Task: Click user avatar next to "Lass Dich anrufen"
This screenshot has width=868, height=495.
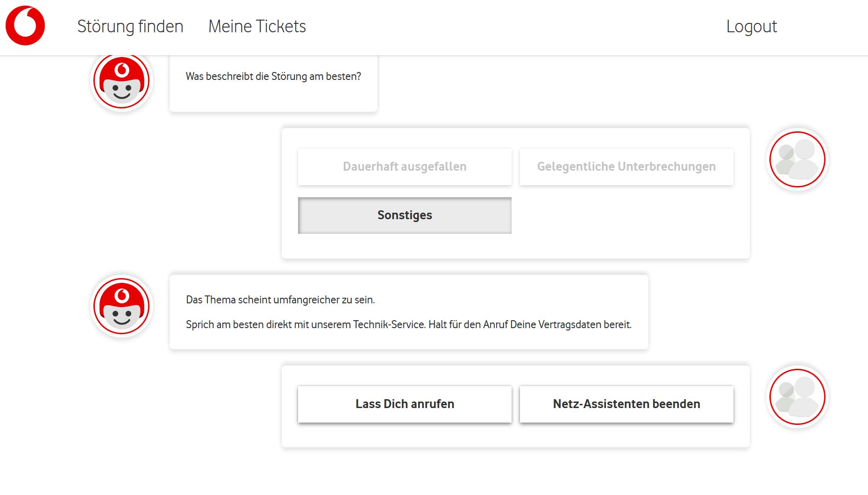Action: pyautogui.click(x=797, y=397)
